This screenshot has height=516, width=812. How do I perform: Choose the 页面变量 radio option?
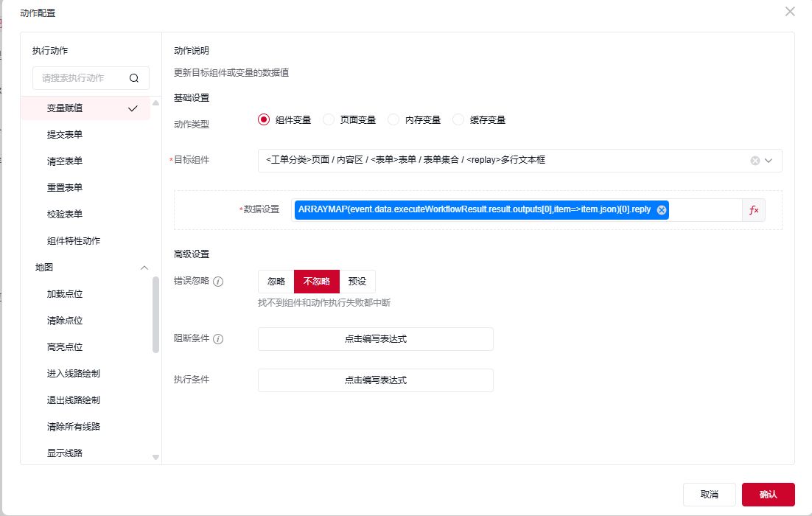point(329,120)
